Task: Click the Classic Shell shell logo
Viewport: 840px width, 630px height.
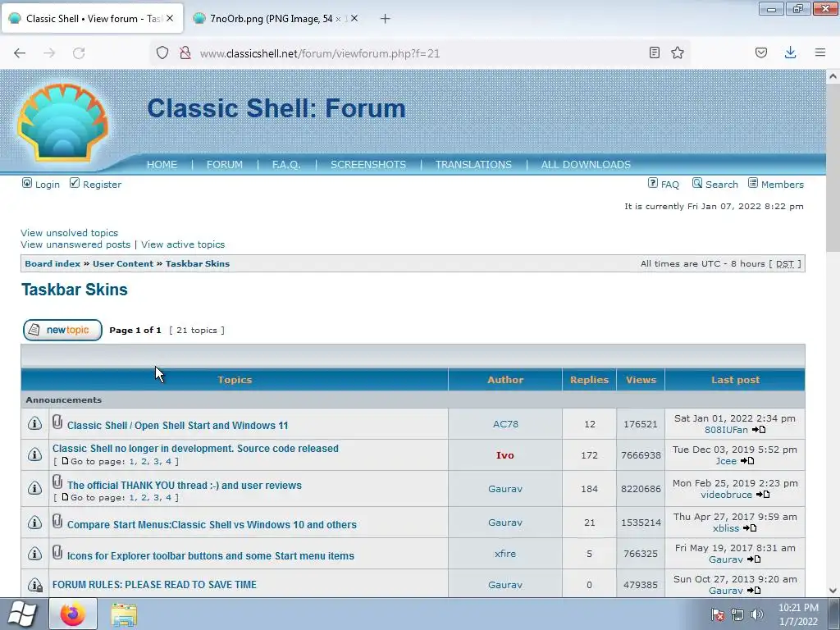Action: coord(62,122)
